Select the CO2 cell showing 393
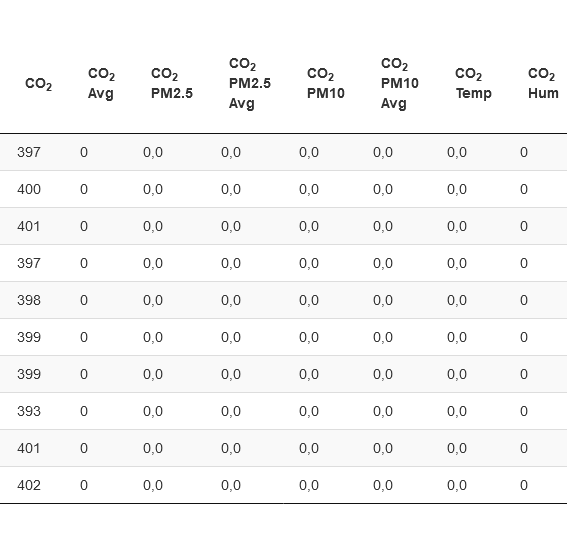Viewport: 567px width, 547px height. tap(29, 411)
